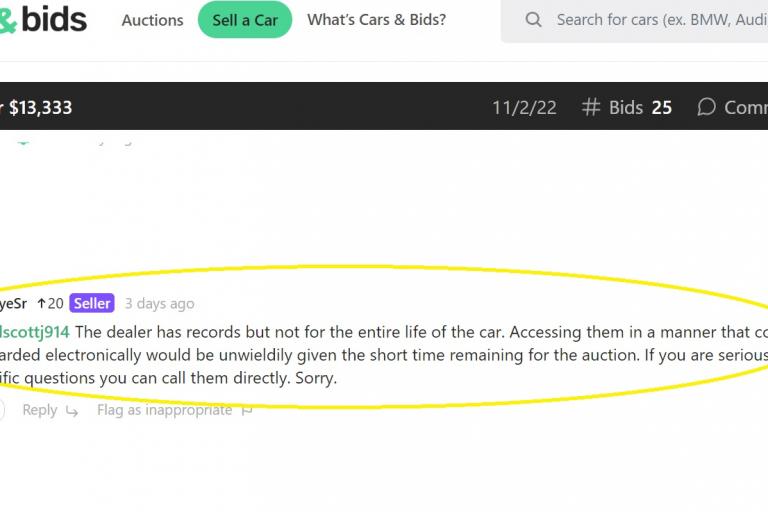Open What's Cars & Bids? page
This screenshot has height=512, width=768.
(377, 20)
